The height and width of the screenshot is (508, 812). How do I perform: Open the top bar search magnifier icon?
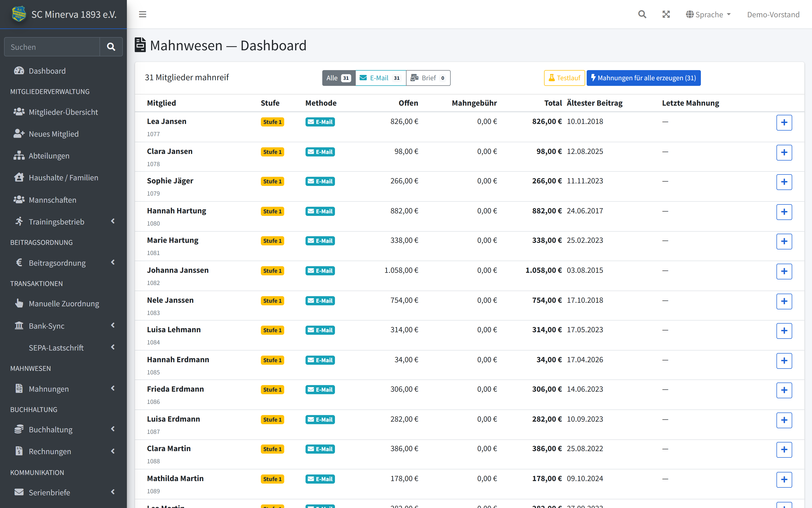(x=642, y=14)
